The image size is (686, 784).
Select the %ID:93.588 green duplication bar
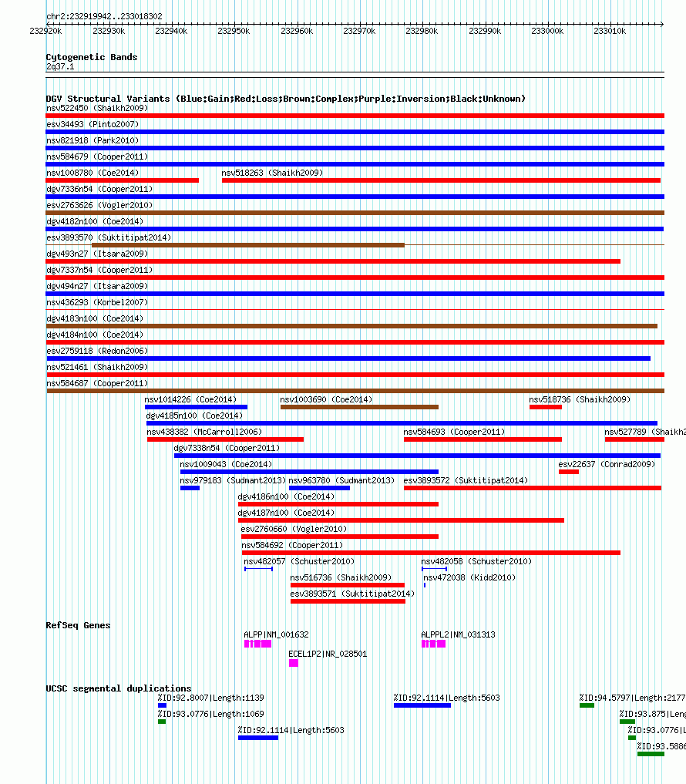coord(651,754)
